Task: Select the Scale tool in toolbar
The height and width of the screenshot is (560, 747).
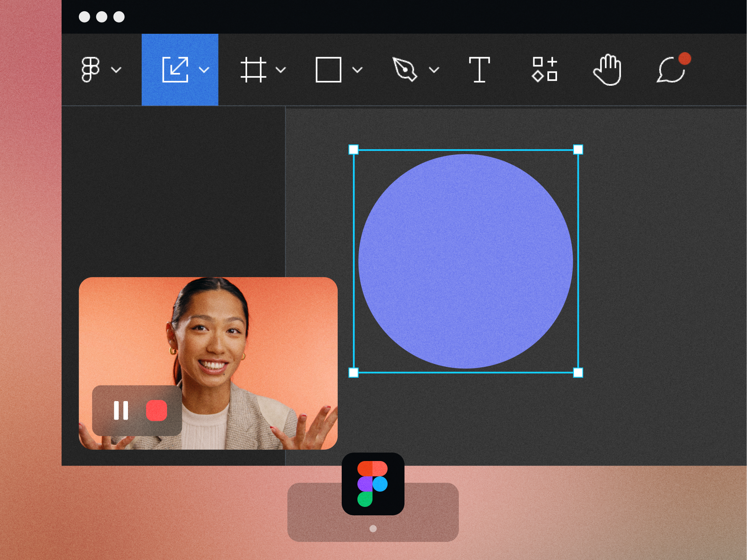Action: (175, 70)
